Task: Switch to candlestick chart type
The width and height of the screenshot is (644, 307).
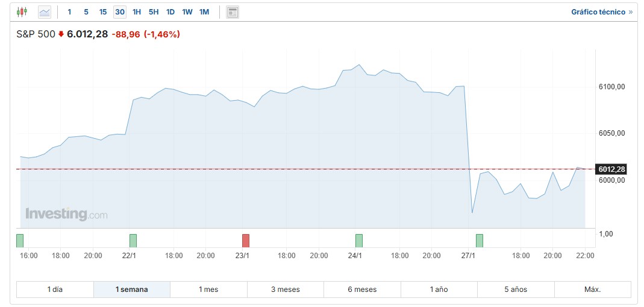Action: pos(22,11)
